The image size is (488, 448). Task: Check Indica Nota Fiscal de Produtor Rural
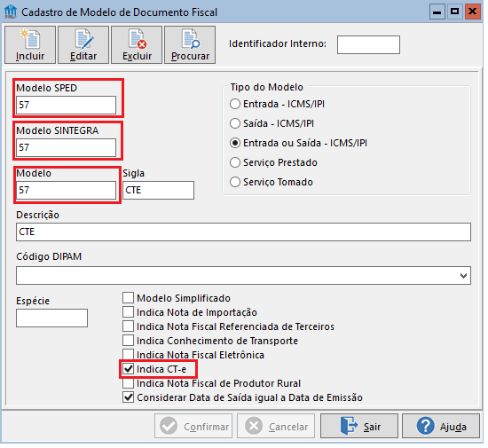[129, 383]
